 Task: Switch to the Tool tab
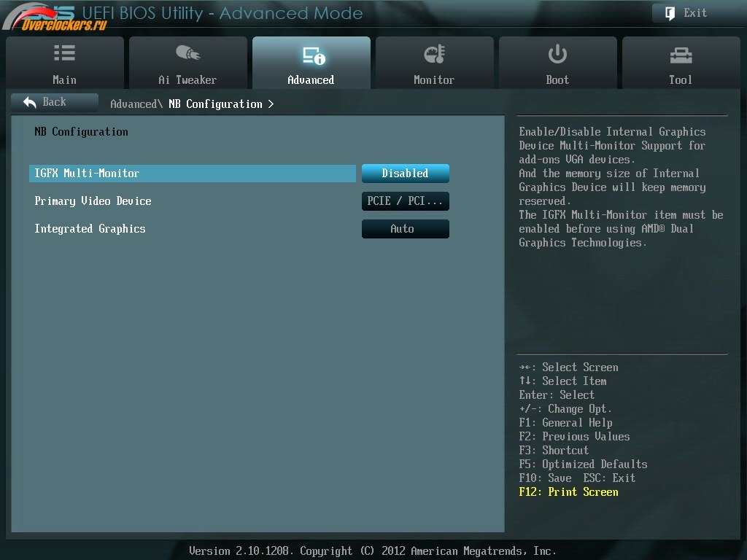tap(681, 63)
